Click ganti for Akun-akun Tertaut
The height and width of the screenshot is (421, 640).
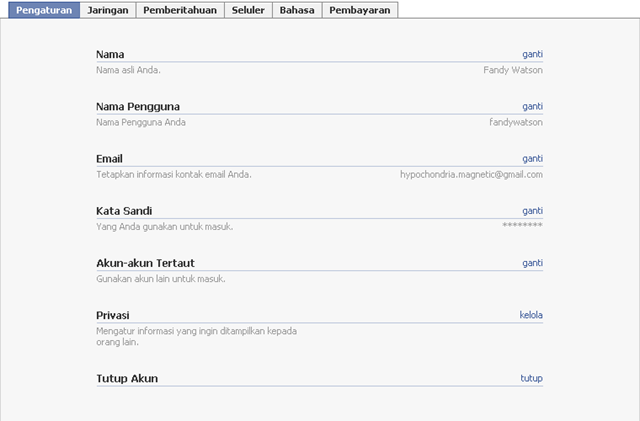tap(532, 263)
